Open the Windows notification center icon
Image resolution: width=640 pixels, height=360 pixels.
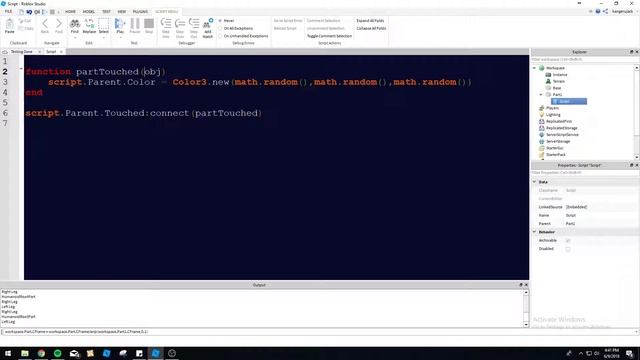pos(629,353)
